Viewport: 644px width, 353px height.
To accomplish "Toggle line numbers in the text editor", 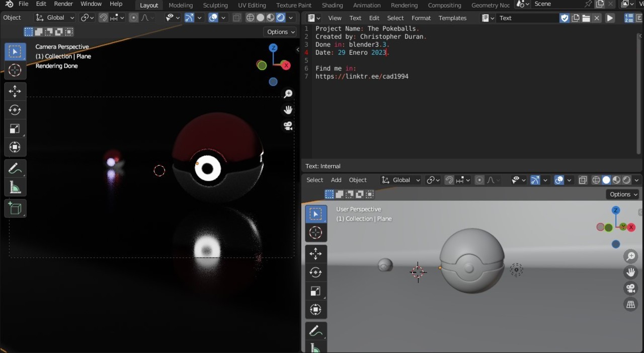I will 629,18.
